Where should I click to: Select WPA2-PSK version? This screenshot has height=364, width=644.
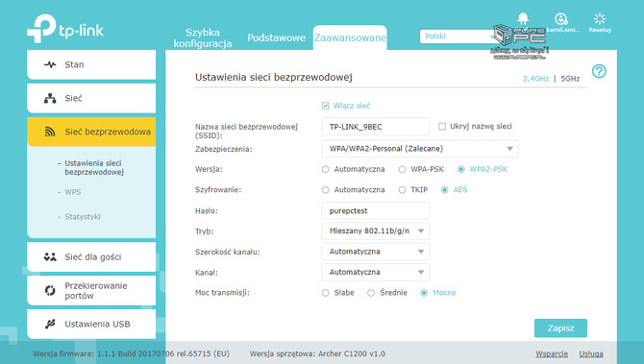pos(460,169)
